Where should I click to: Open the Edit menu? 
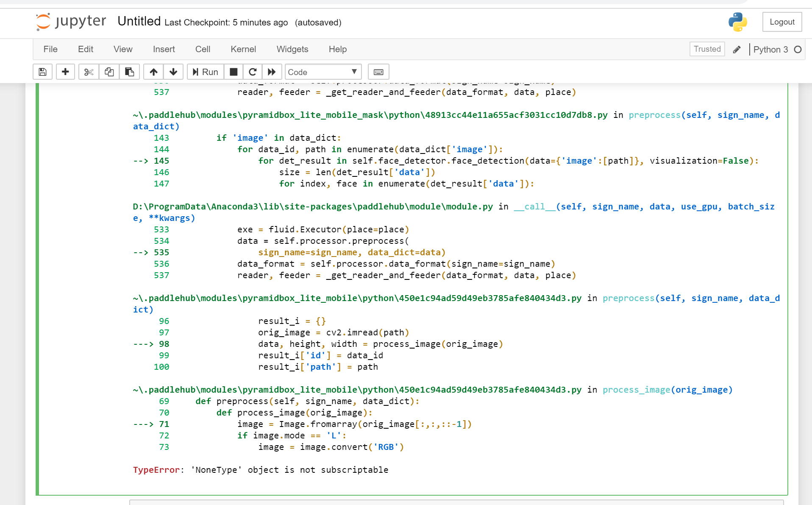pyautogui.click(x=86, y=49)
